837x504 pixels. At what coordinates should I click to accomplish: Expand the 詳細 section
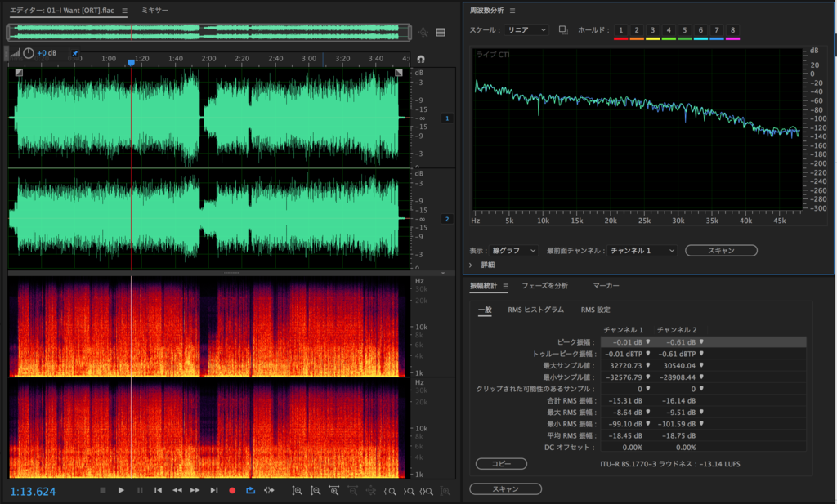tap(470, 265)
